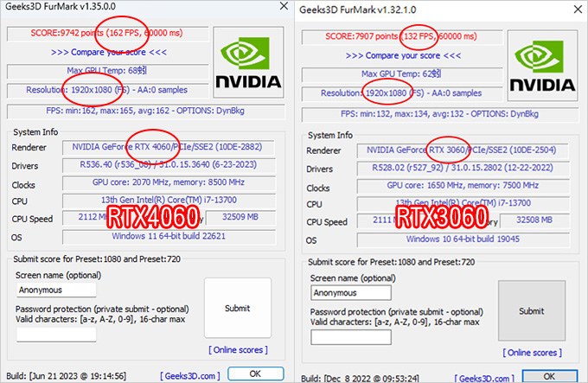Click 'Windows 10 64-bit build 19045' OS value
Screen dimensions: 588x383
coord(463,239)
